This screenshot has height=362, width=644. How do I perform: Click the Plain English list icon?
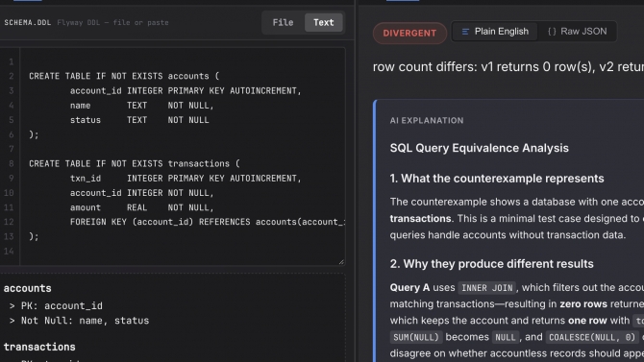coord(465,32)
